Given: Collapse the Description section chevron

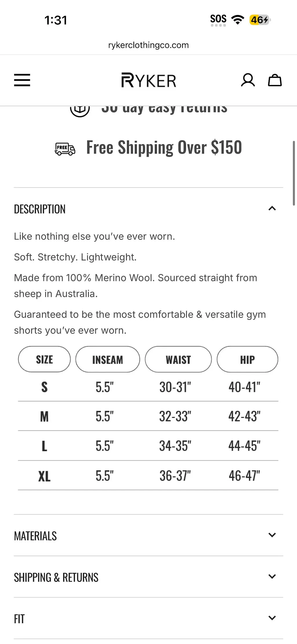Looking at the screenshot, I should pos(272,208).
